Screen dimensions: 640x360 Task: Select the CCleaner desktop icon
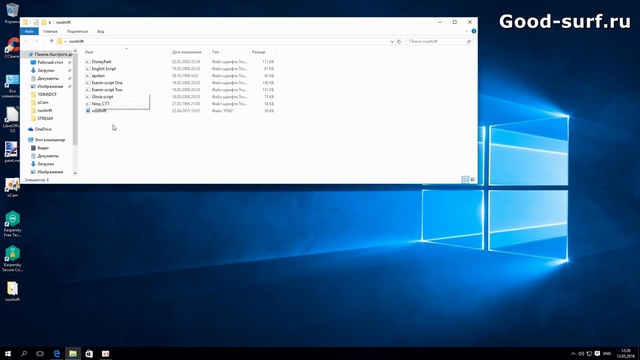click(x=12, y=47)
